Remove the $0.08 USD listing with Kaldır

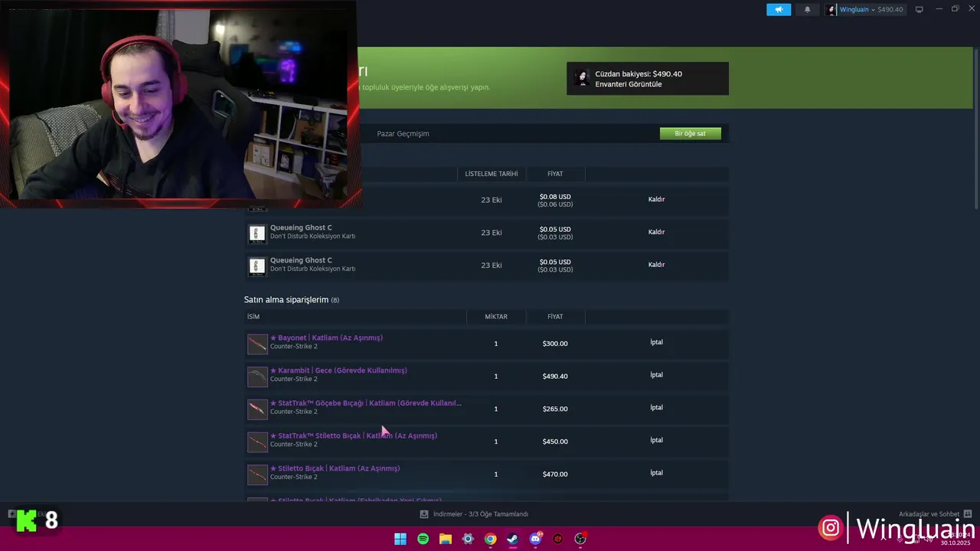click(x=656, y=199)
